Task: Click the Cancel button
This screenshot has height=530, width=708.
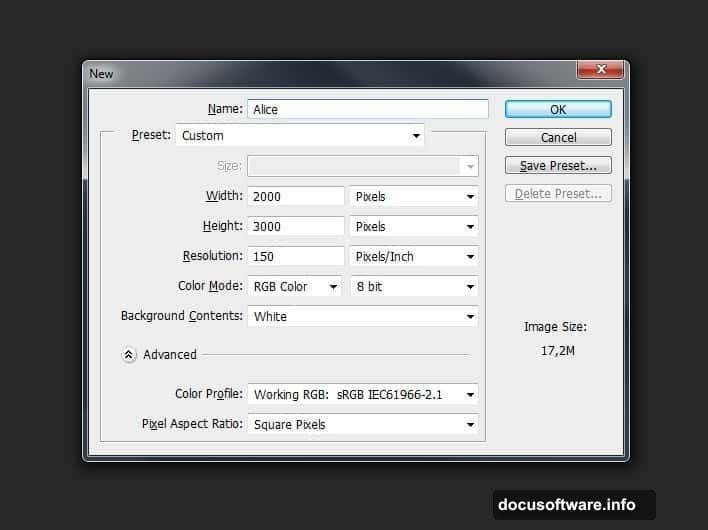Action: [557, 137]
